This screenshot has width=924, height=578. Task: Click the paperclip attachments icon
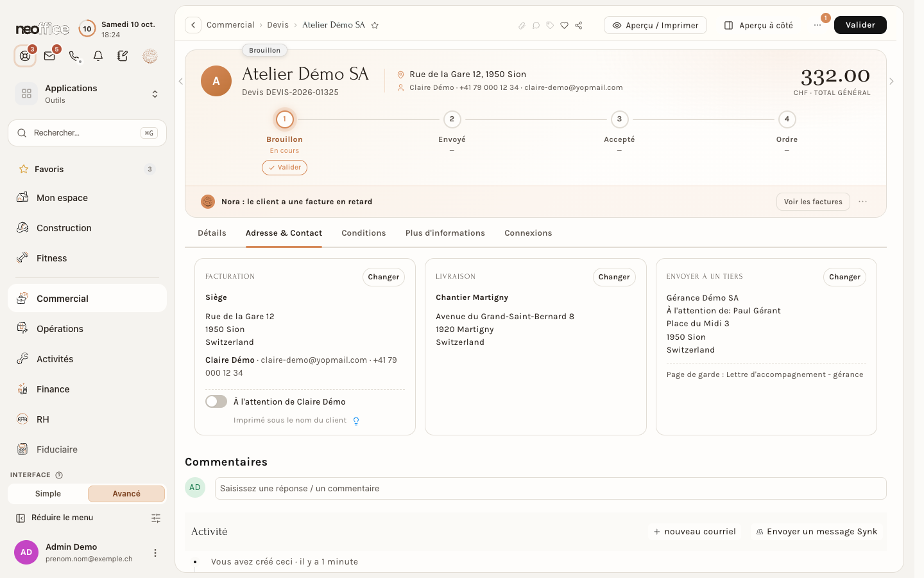tap(522, 25)
